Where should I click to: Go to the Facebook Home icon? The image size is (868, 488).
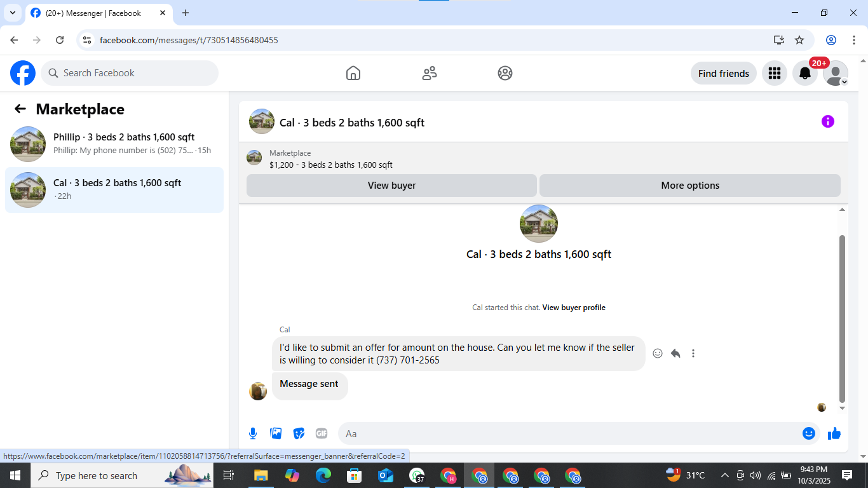tap(353, 73)
